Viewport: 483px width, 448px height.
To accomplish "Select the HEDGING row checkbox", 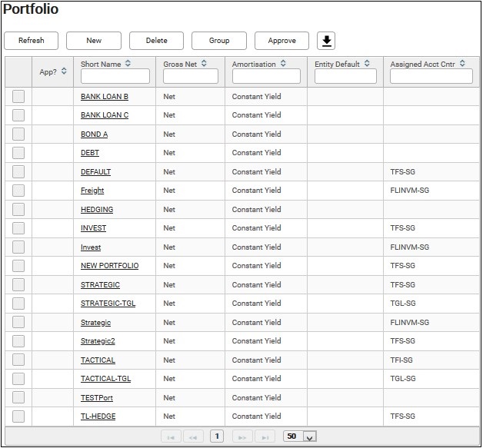I will click(18, 210).
